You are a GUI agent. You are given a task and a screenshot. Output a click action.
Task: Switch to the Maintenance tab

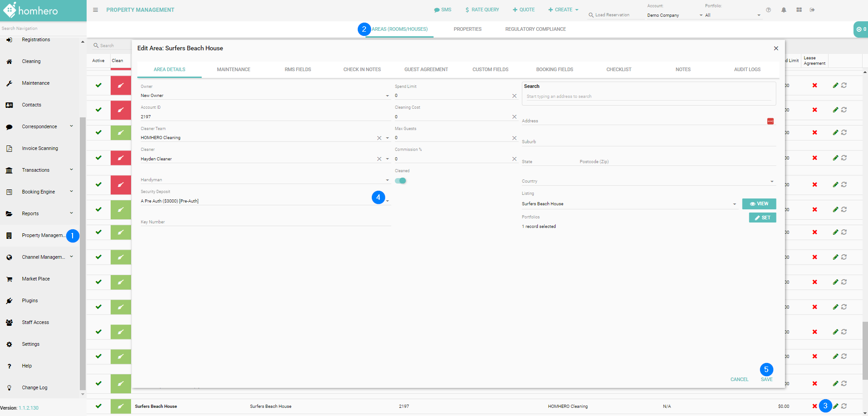point(234,70)
